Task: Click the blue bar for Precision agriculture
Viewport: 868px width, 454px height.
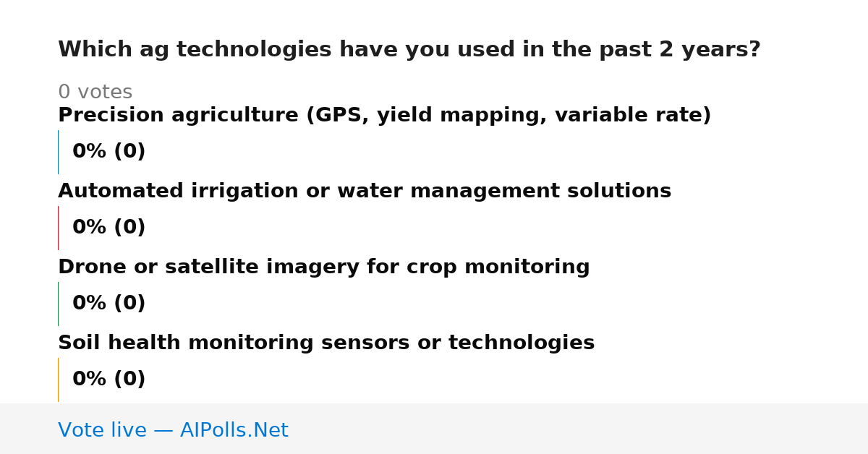Action: pyautogui.click(x=58, y=152)
